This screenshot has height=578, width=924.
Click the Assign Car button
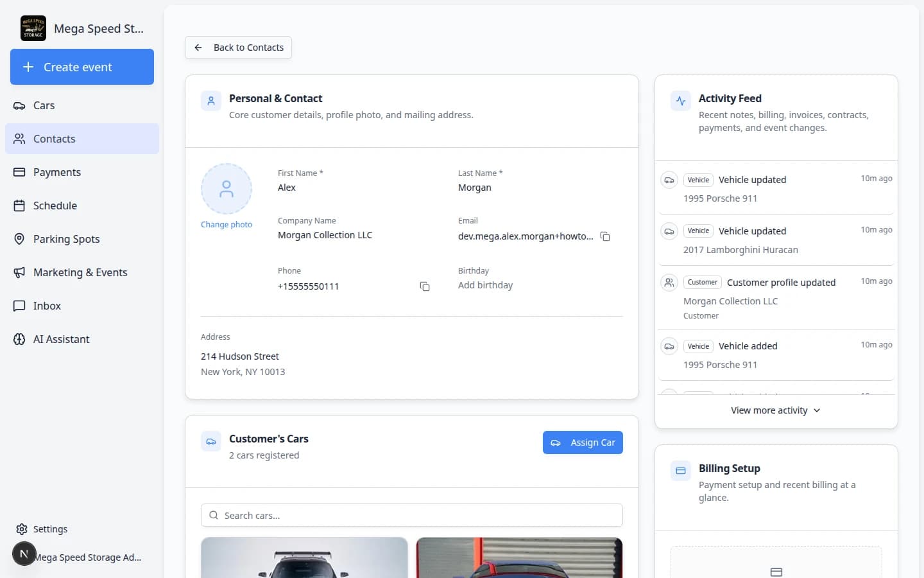coord(583,442)
